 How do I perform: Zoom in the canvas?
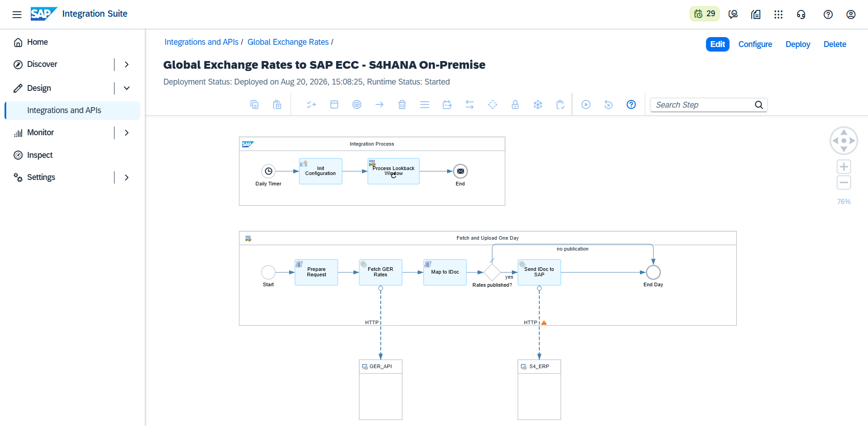(x=844, y=167)
